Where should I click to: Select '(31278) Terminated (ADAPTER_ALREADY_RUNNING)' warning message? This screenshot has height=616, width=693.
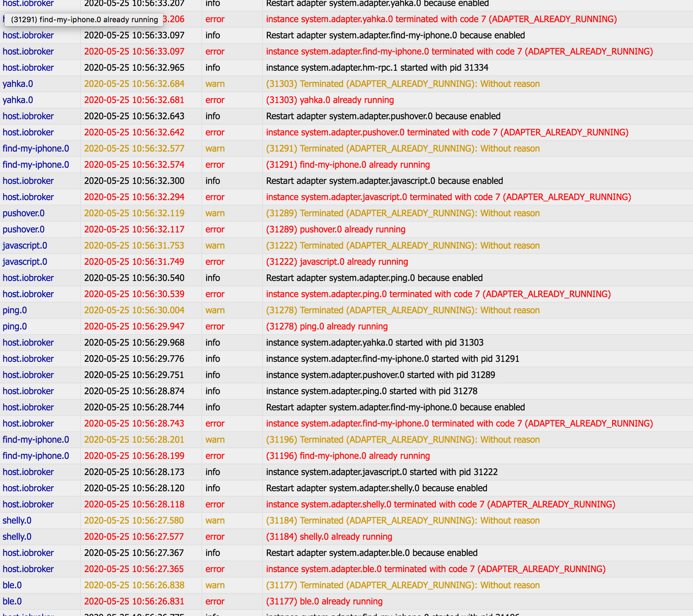pos(403,310)
